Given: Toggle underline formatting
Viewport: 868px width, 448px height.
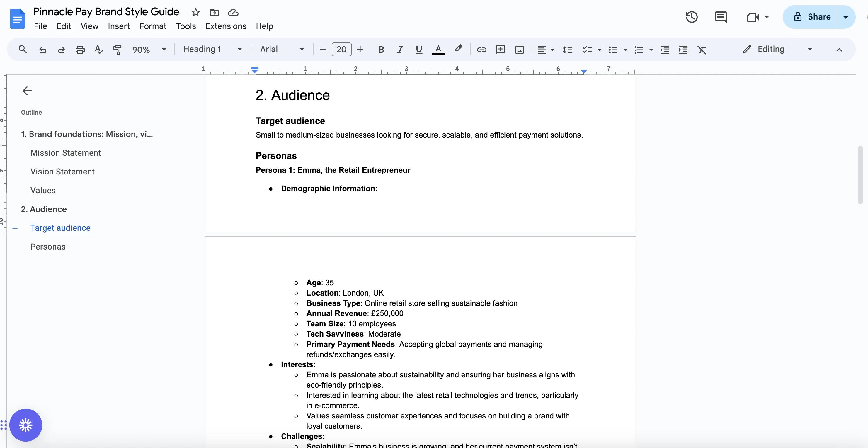Looking at the screenshot, I should (x=419, y=50).
